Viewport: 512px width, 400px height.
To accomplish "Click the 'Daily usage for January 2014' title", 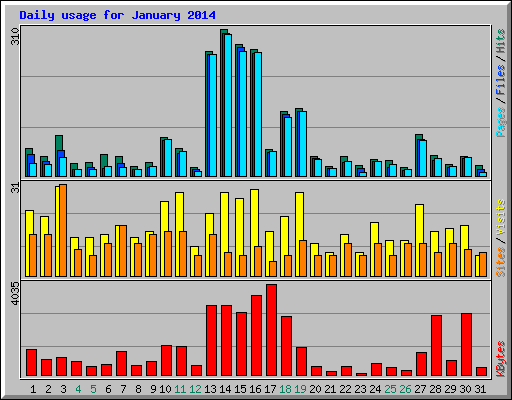I will (x=117, y=15).
